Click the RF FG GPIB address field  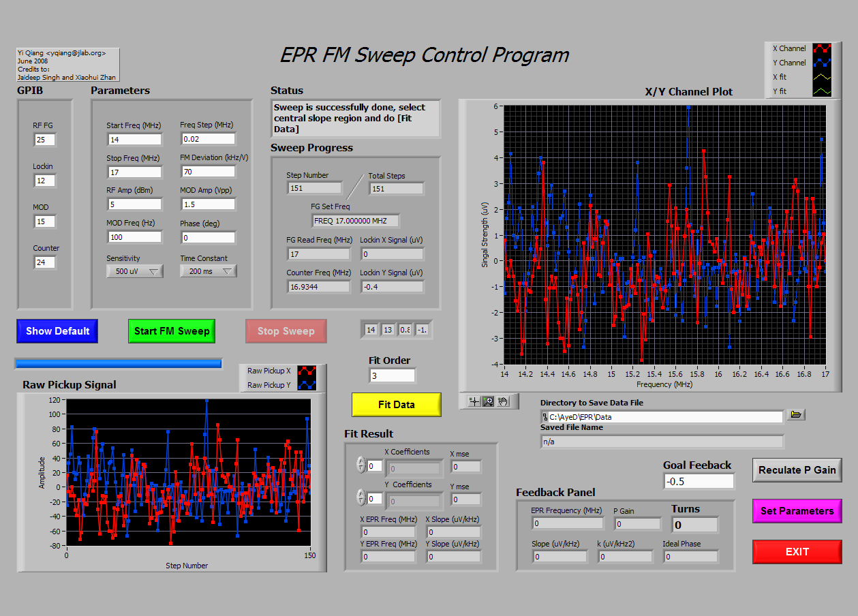pos(45,140)
